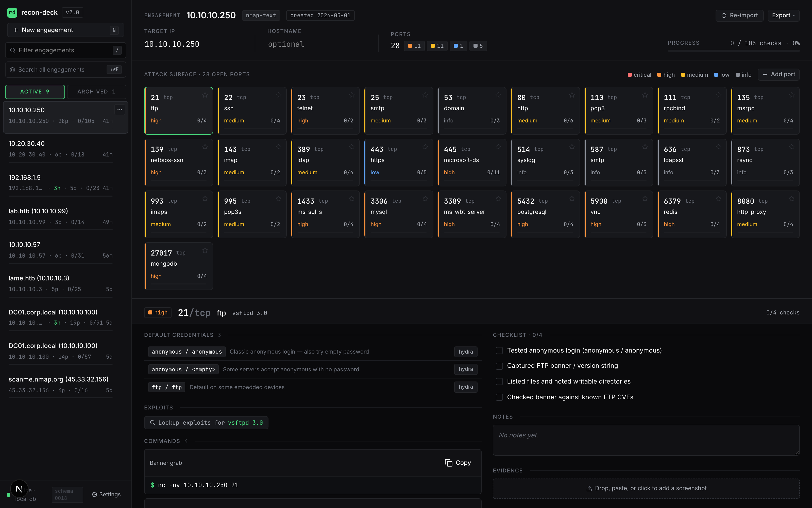Click the schema 0018 badge
812x508 pixels.
[67, 495]
